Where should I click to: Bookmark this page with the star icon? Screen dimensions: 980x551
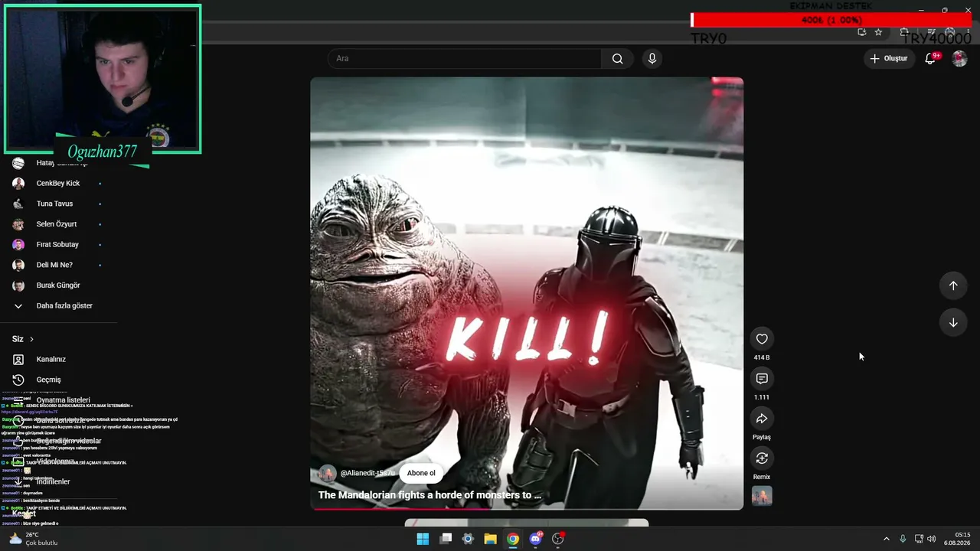point(878,32)
